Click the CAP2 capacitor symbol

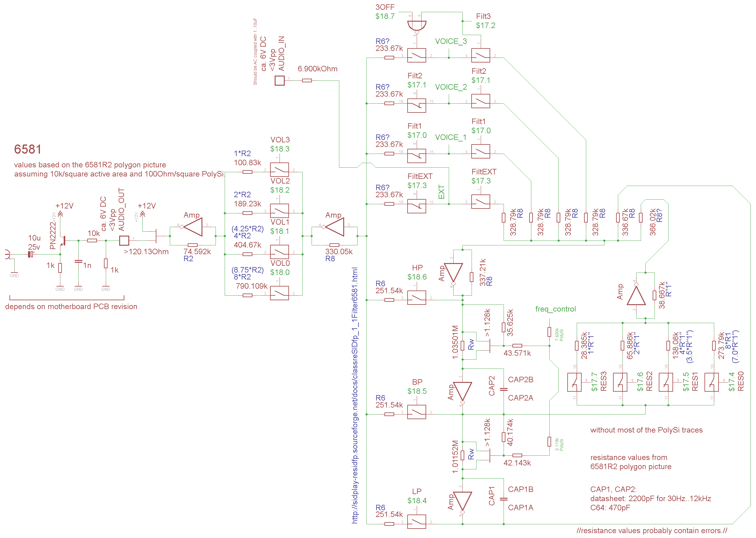coord(503,389)
